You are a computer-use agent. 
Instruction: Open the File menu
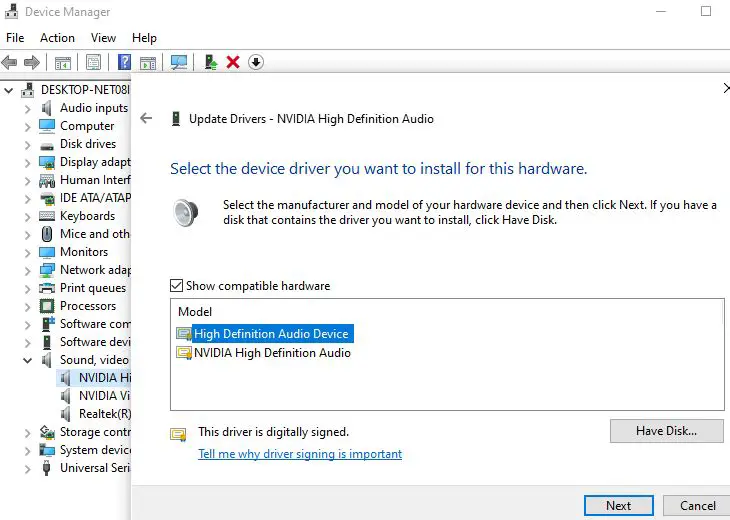click(15, 38)
